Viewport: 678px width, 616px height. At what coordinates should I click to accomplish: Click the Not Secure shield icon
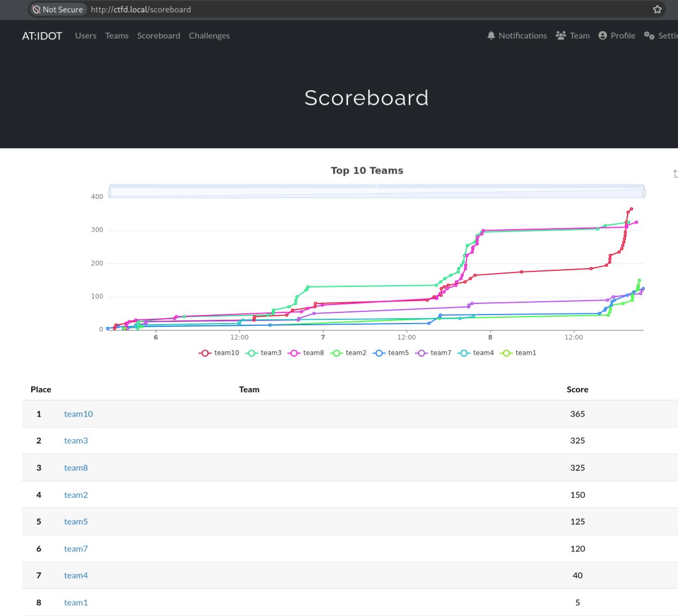tap(37, 9)
